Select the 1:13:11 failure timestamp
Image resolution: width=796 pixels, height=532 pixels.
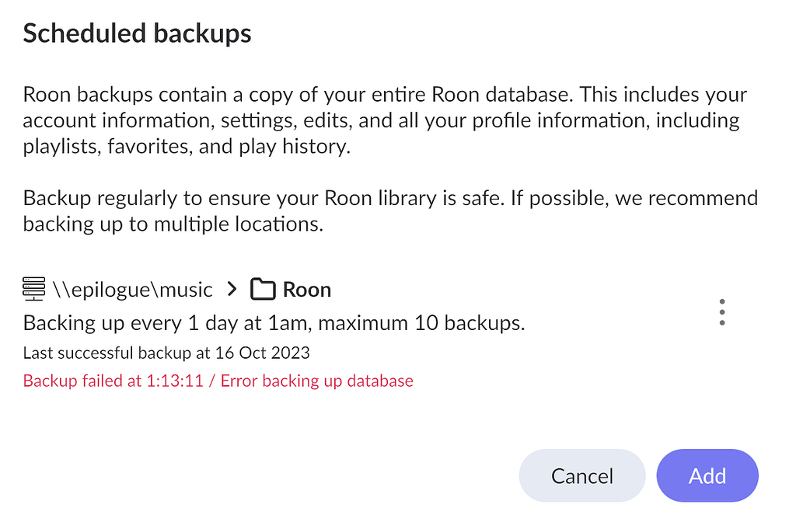pos(172,381)
